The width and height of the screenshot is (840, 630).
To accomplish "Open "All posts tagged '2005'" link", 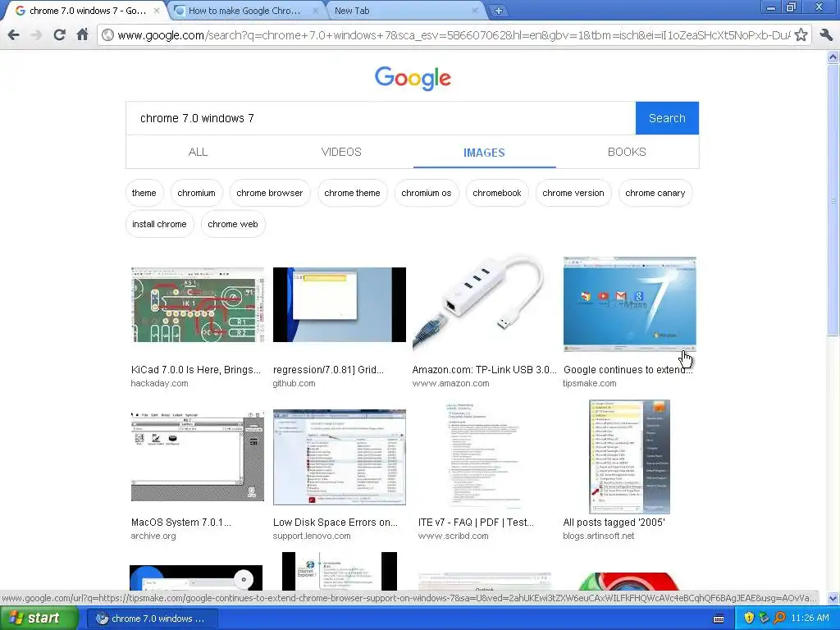I will click(614, 523).
